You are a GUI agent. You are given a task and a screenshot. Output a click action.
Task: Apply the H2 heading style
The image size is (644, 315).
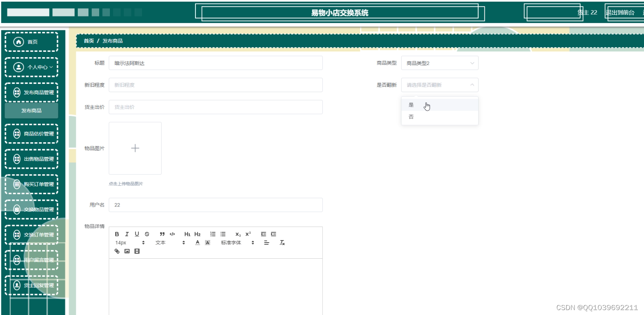198,234
